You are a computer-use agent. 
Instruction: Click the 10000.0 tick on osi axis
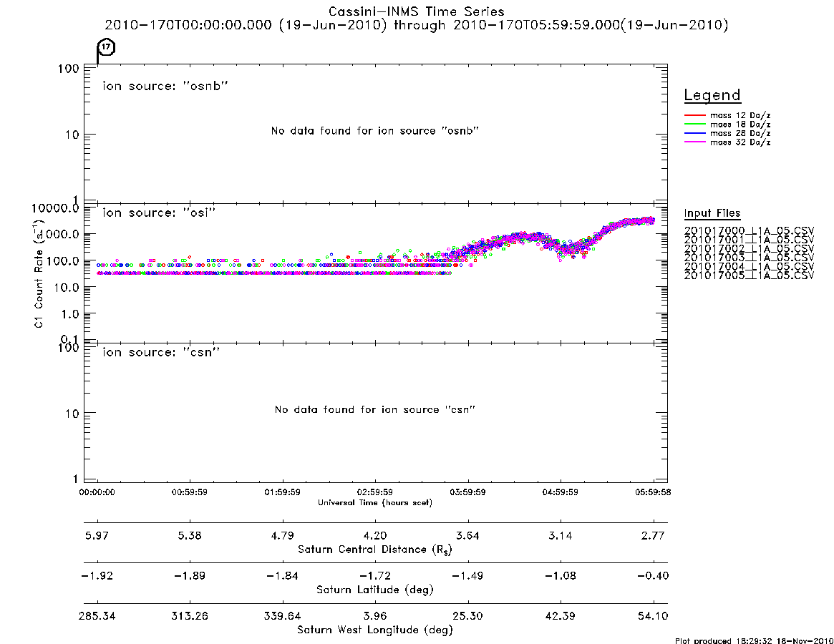point(55,208)
